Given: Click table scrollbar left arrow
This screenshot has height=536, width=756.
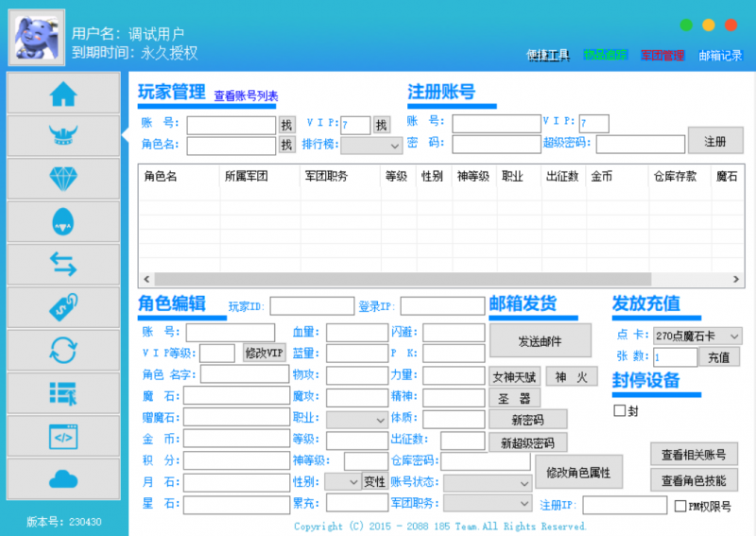Looking at the screenshot, I should coord(146,279).
